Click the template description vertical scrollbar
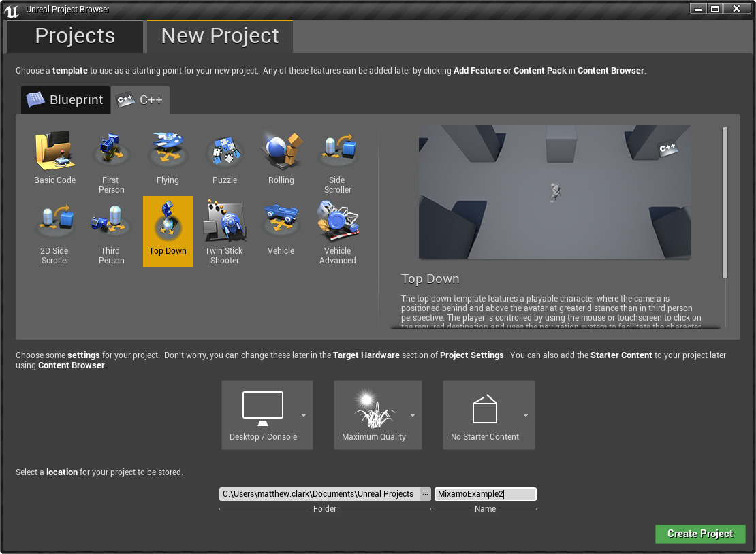 coord(725,202)
